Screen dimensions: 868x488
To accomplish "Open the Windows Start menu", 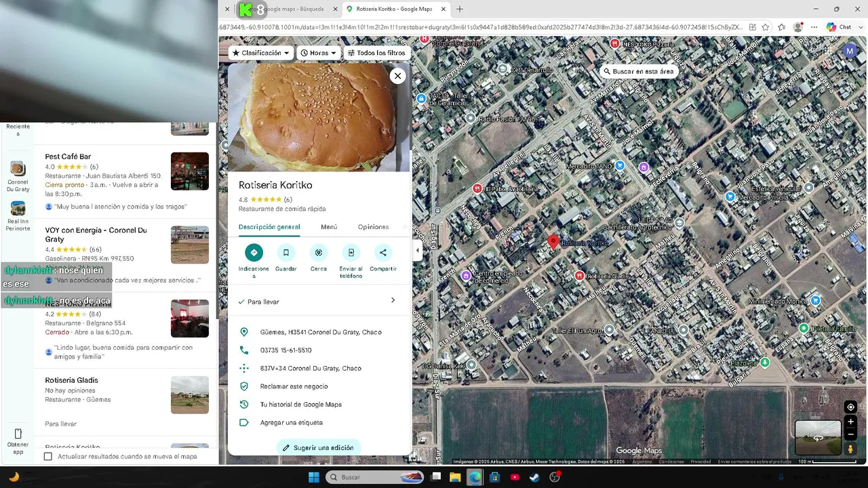I will click(314, 477).
